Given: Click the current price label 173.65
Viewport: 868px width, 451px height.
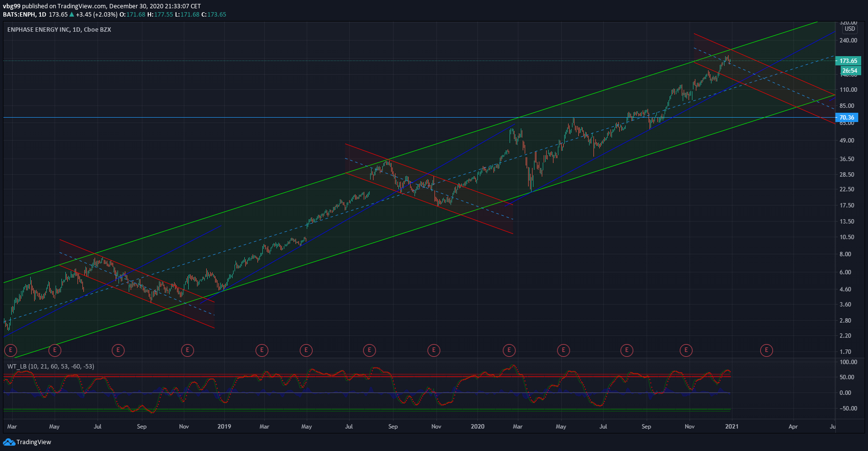Looking at the screenshot, I should click(x=848, y=61).
